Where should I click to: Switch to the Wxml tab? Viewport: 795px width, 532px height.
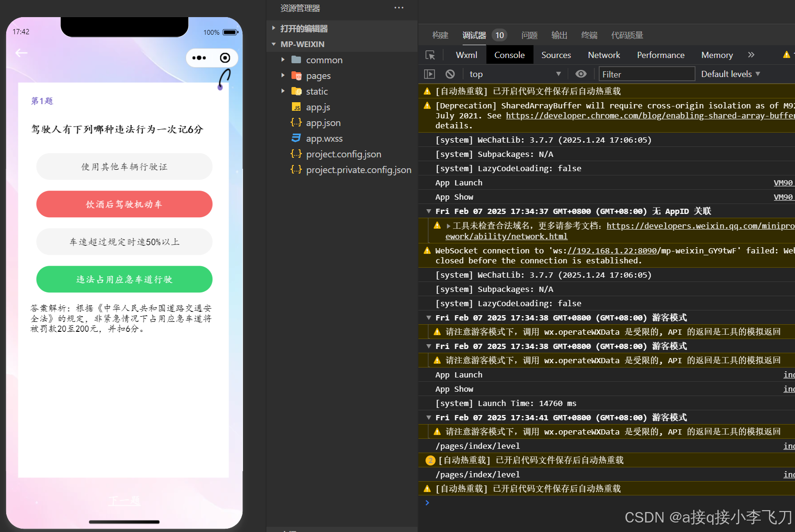[466, 55]
